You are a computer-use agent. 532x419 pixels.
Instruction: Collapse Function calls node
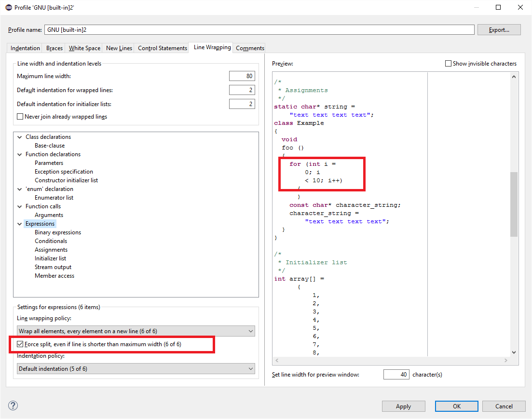pyautogui.click(x=20, y=207)
